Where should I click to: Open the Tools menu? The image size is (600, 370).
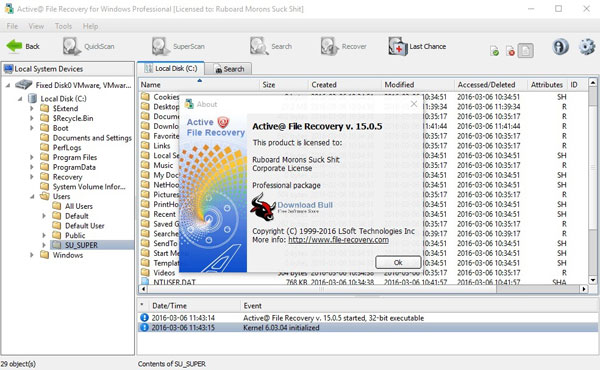tap(63, 26)
